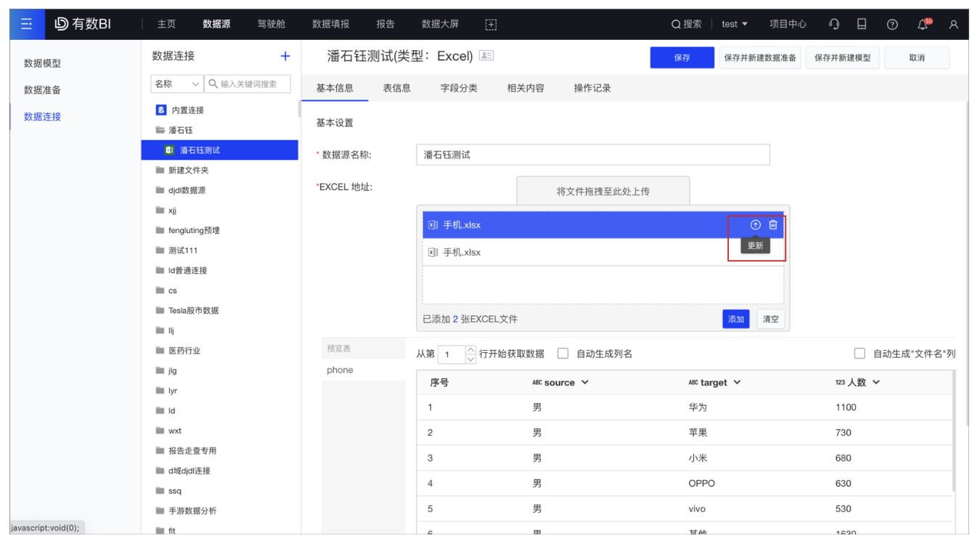The width and height of the screenshot is (980, 549).
Task: Open the customer service headset icon
Action: point(833,23)
